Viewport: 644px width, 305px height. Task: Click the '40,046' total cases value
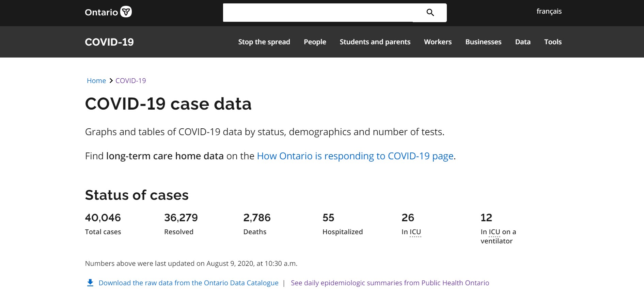[103, 218]
